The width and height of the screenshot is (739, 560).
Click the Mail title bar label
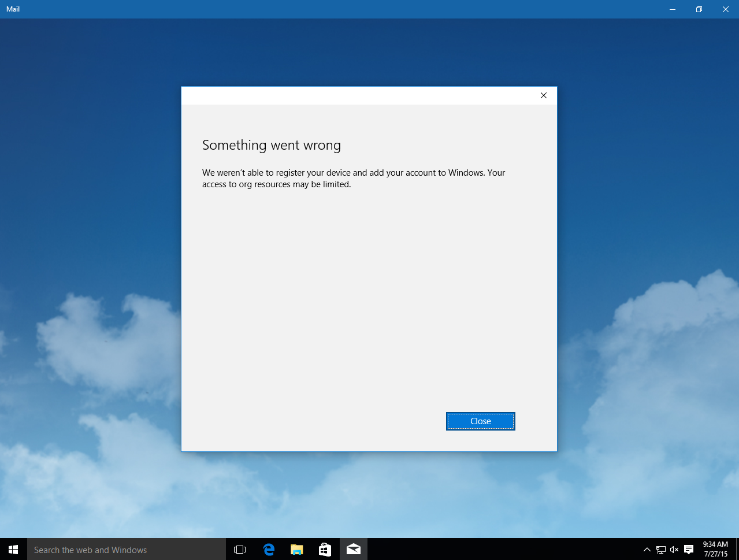click(13, 9)
